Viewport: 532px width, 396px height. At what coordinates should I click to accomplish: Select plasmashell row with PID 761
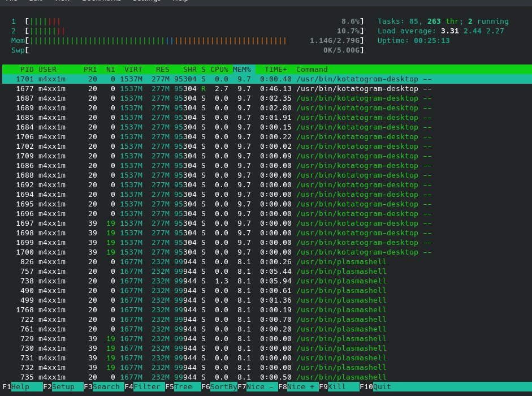[267, 329]
